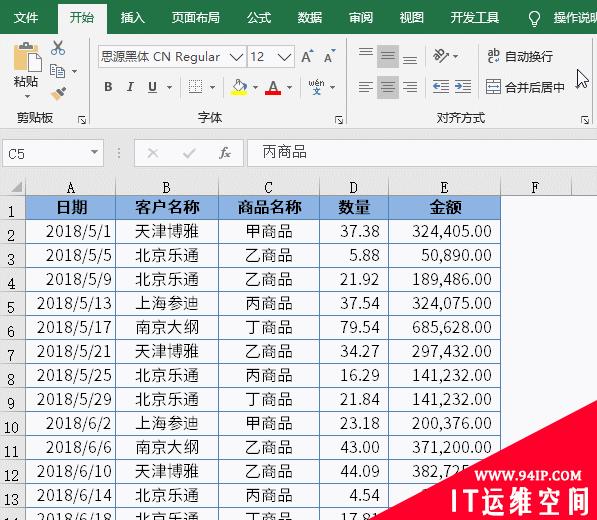597x520 pixels.
Task: Open font color dropdown arrow
Action: click(289, 87)
